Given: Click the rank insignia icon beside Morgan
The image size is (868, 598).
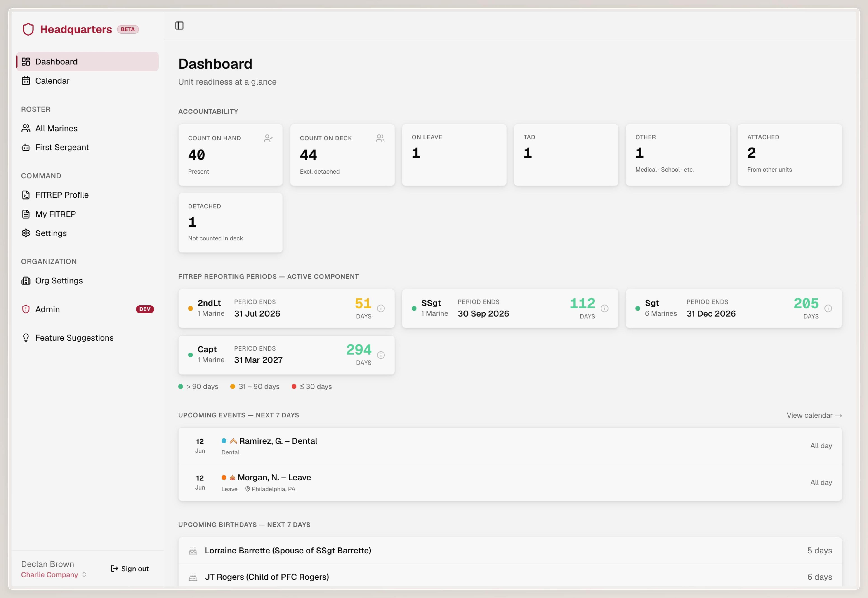Looking at the screenshot, I should [232, 477].
